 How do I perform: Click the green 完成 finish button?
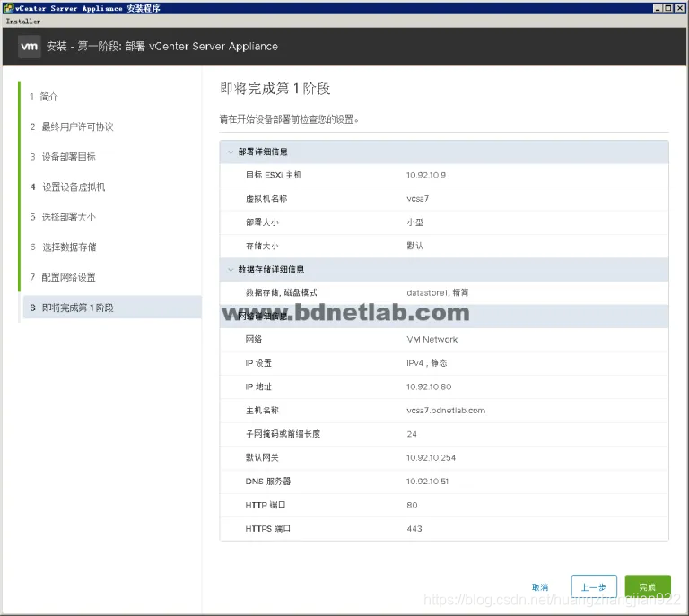(648, 587)
